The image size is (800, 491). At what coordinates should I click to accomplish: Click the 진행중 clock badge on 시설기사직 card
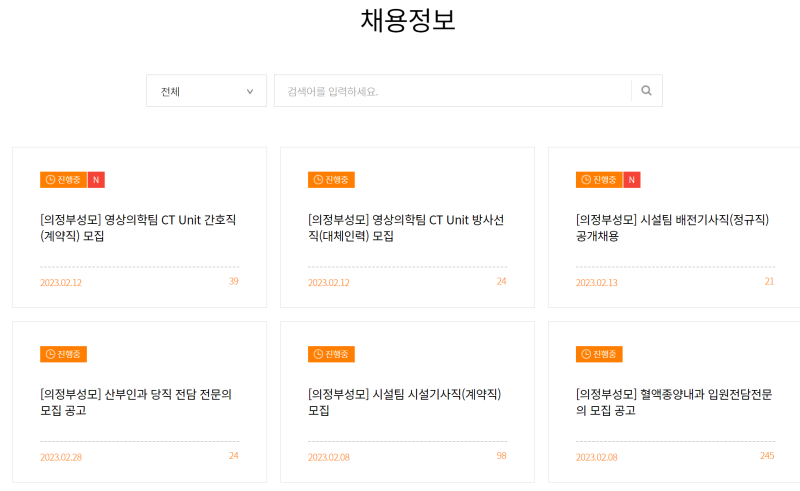point(331,354)
